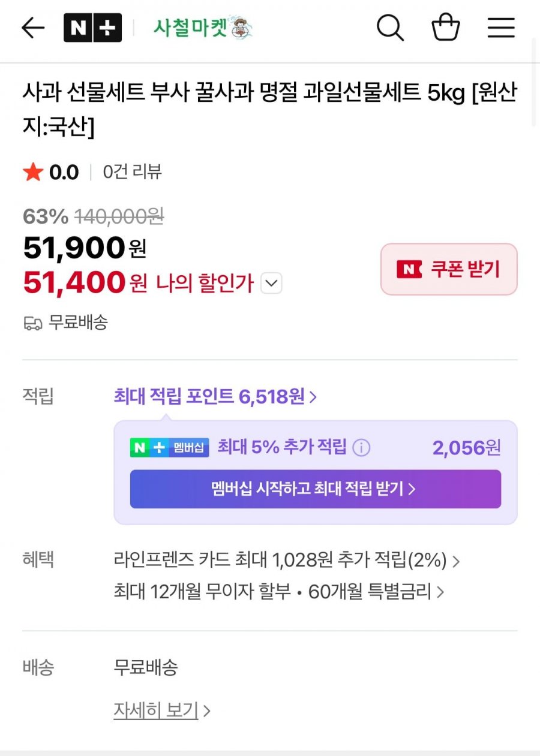Tap the red star rating icon
The width and height of the screenshot is (540, 756).
coord(33,173)
